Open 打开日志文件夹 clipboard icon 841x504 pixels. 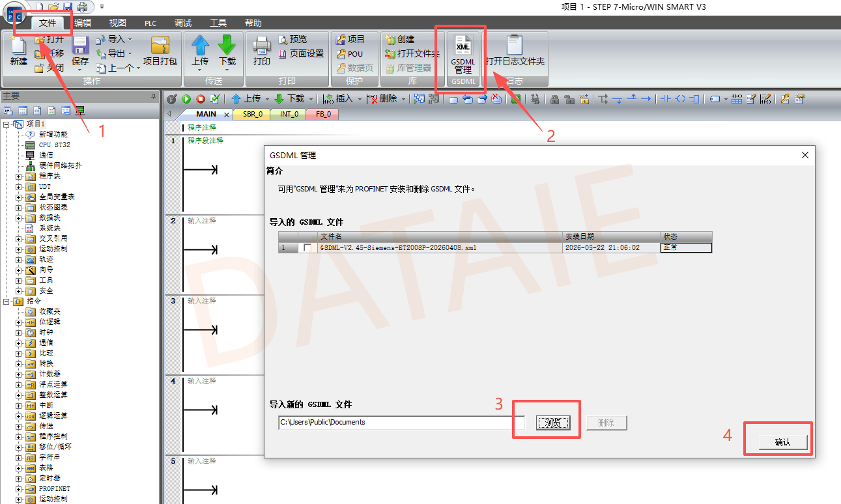tap(515, 45)
